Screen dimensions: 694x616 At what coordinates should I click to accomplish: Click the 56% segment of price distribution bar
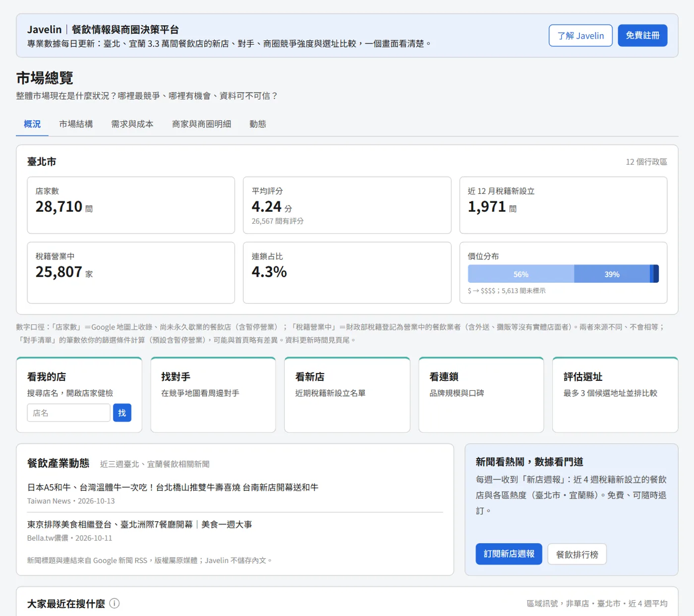click(x=521, y=274)
